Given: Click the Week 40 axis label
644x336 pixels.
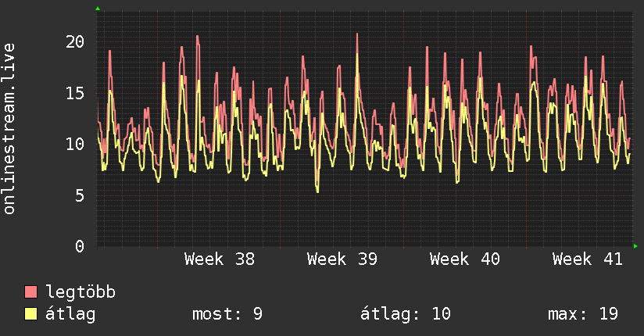Looking at the screenshot, I should click(x=465, y=259).
